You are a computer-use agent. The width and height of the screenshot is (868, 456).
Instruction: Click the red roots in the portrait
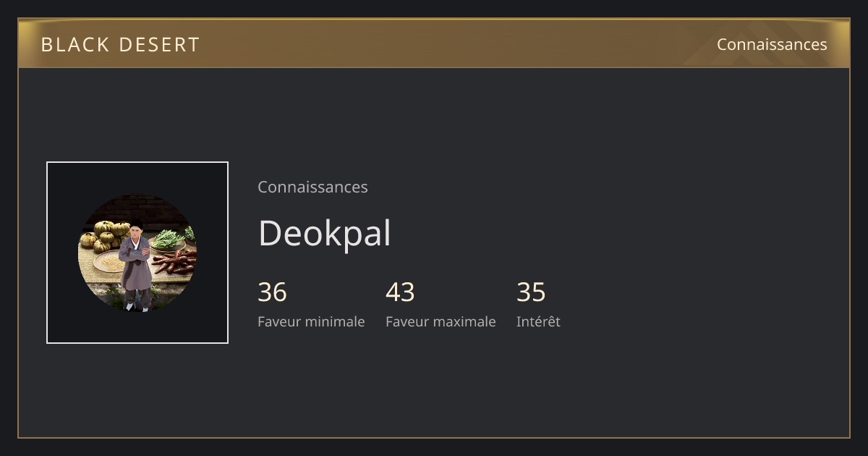coord(172,262)
